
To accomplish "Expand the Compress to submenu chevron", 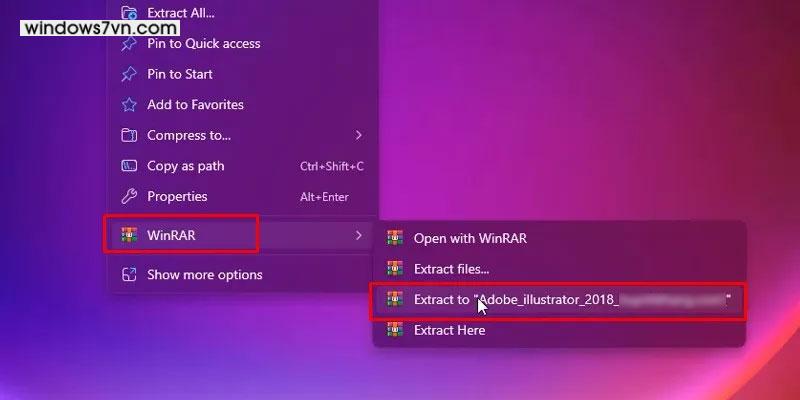I will pos(359,135).
